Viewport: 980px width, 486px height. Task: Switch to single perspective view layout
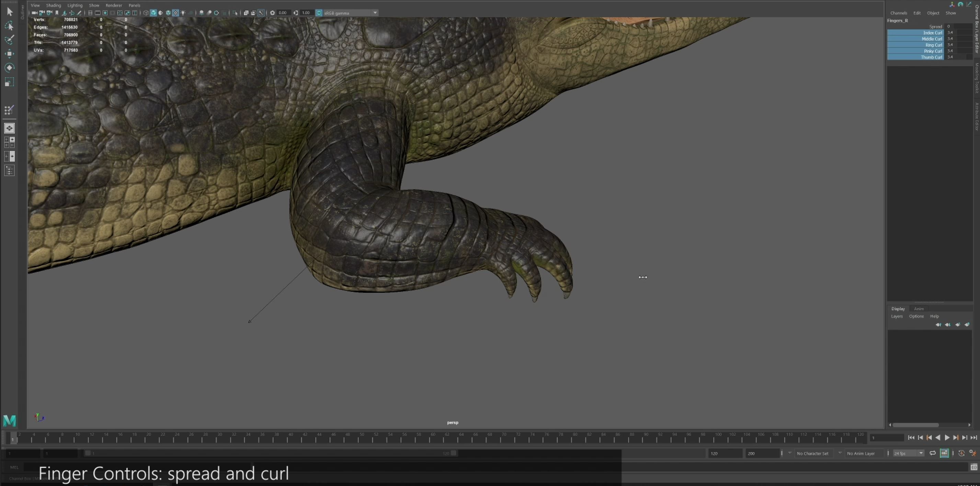tap(10, 128)
